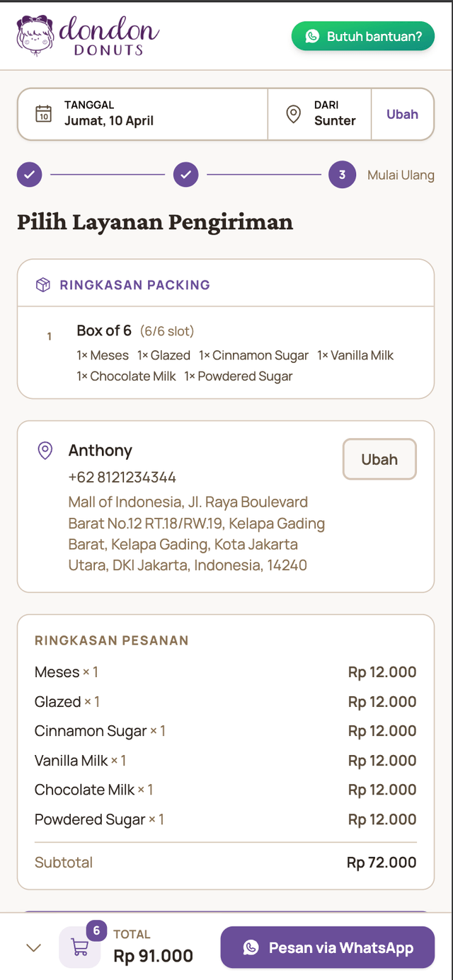Collapse the cart summary with the chevron

33,947
